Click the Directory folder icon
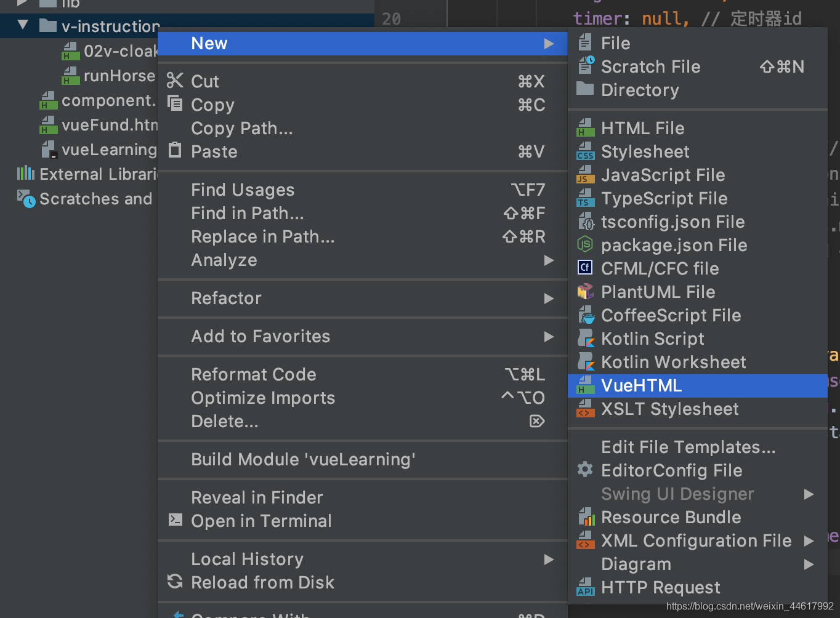 point(585,89)
